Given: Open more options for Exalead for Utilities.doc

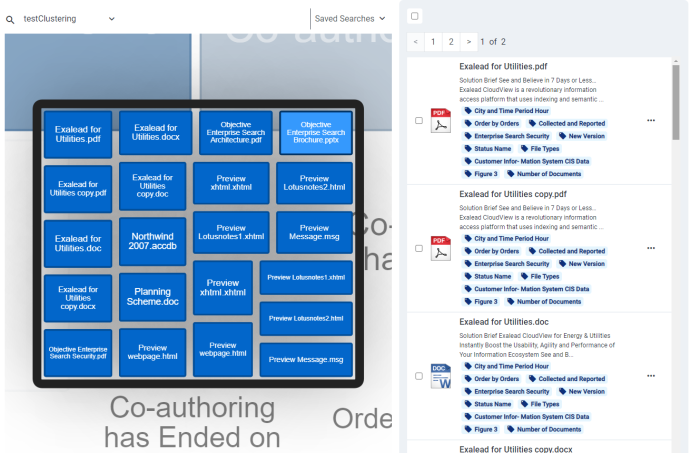Looking at the screenshot, I should [651, 375].
